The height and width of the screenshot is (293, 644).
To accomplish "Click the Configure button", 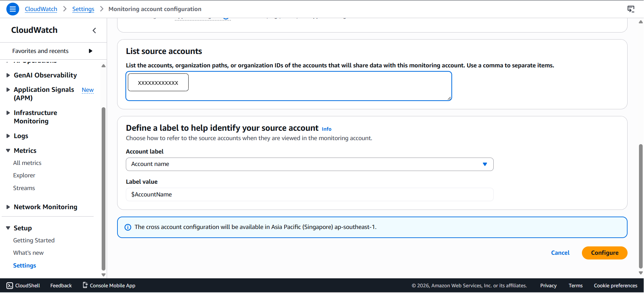I will coord(604,253).
